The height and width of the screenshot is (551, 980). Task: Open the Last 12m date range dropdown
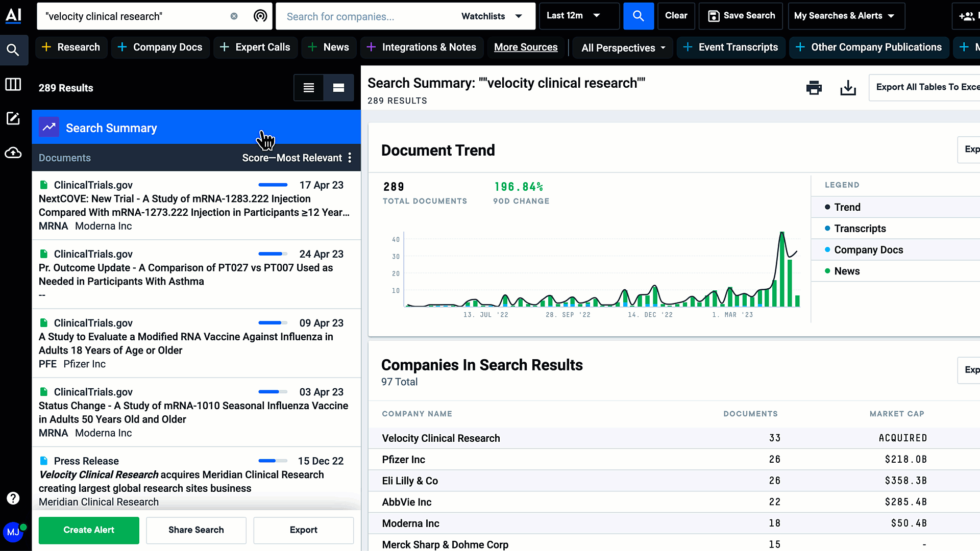pos(579,16)
